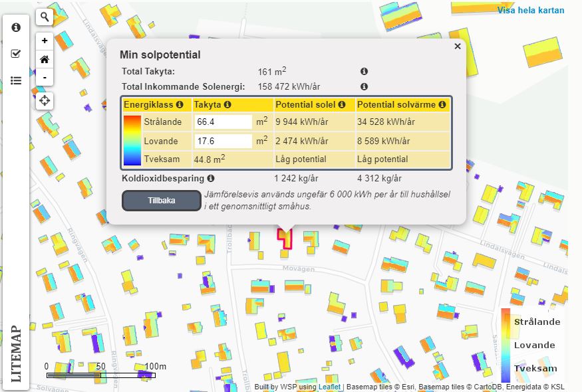Reset map to home extent

(45, 59)
